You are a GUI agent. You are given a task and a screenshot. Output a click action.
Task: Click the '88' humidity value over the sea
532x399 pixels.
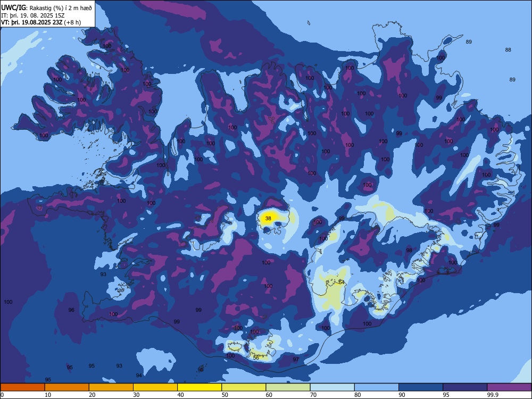508,50
